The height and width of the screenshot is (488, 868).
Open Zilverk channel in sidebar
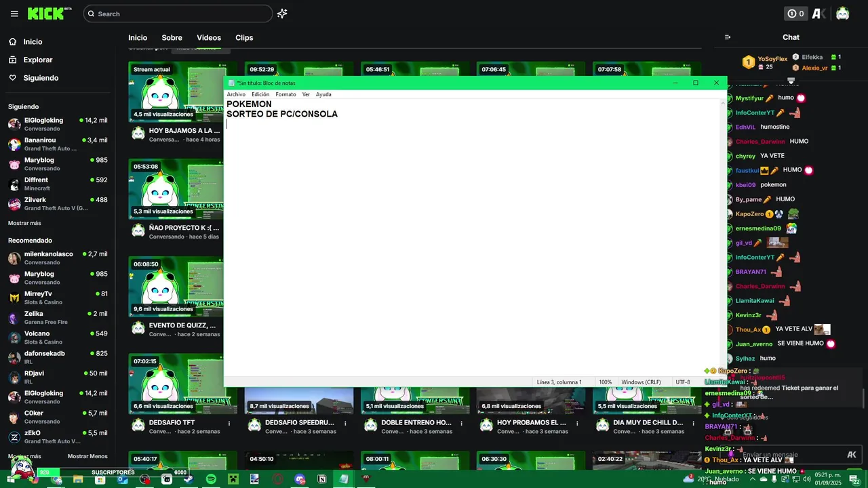click(x=58, y=204)
